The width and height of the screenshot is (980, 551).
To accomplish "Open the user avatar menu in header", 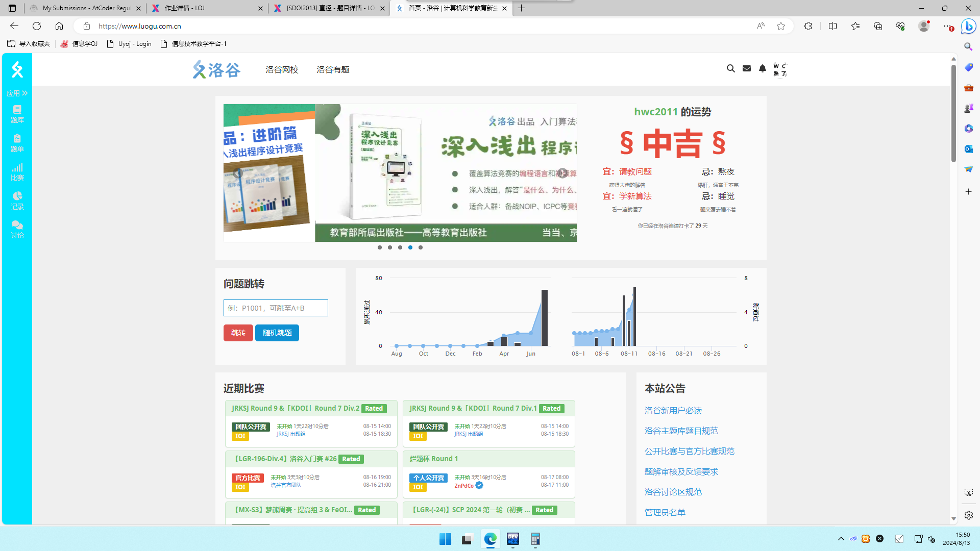I will click(779, 69).
